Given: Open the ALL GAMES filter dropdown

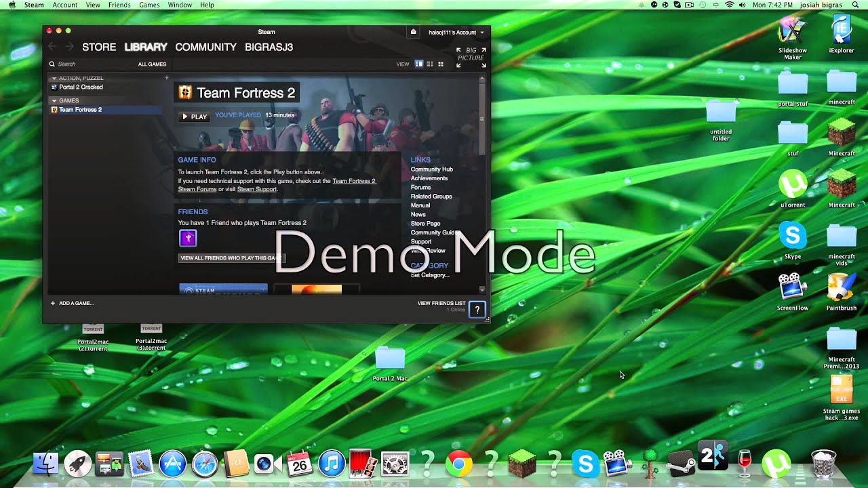Looking at the screenshot, I should tap(152, 64).
